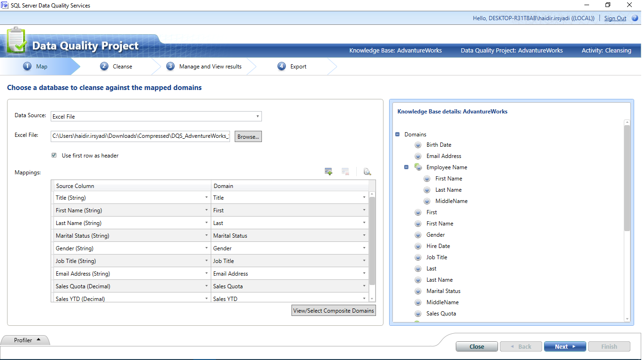The image size is (644, 360).
Task: Click the Data Quality Project clipboard logo
Action: [x=15, y=41]
